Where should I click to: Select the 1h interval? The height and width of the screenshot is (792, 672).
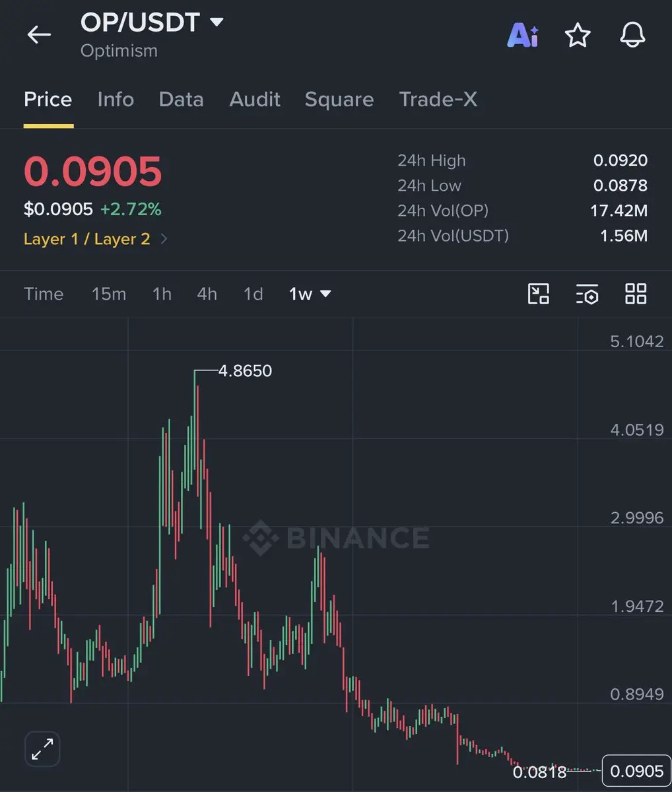(162, 294)
